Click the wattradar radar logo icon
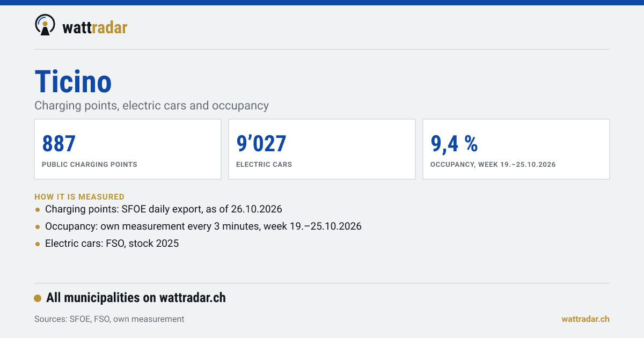The width and height of the screenshot is (644, 338). (45, 25)
